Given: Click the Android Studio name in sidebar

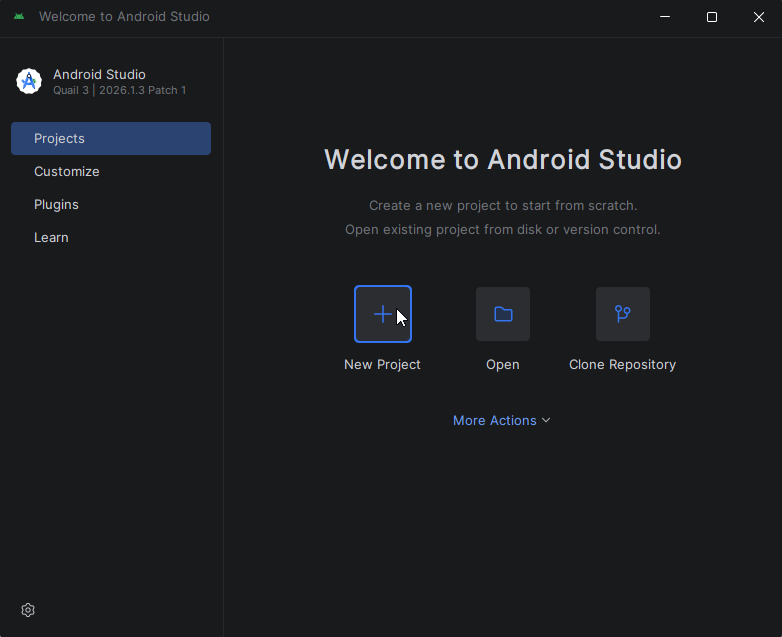Looking at the screenshot, I should click(x=99, y=74).
